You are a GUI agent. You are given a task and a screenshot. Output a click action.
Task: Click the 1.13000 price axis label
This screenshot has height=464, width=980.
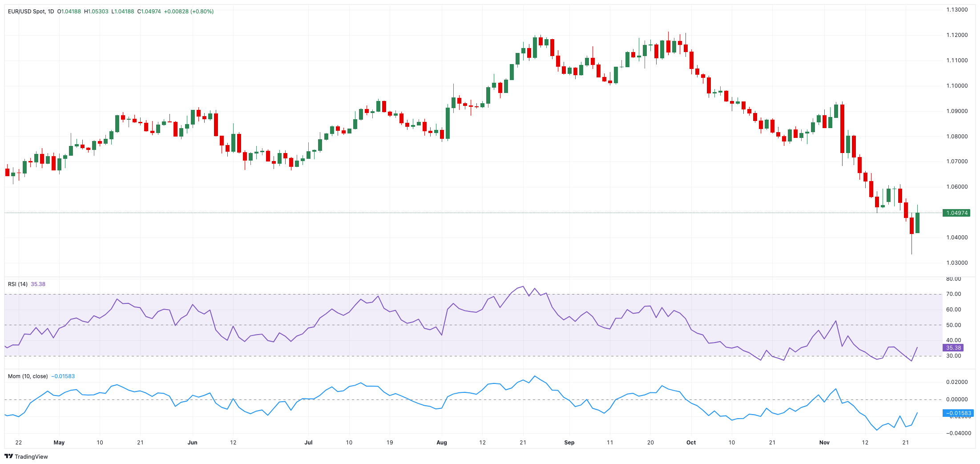coord(957,10)
